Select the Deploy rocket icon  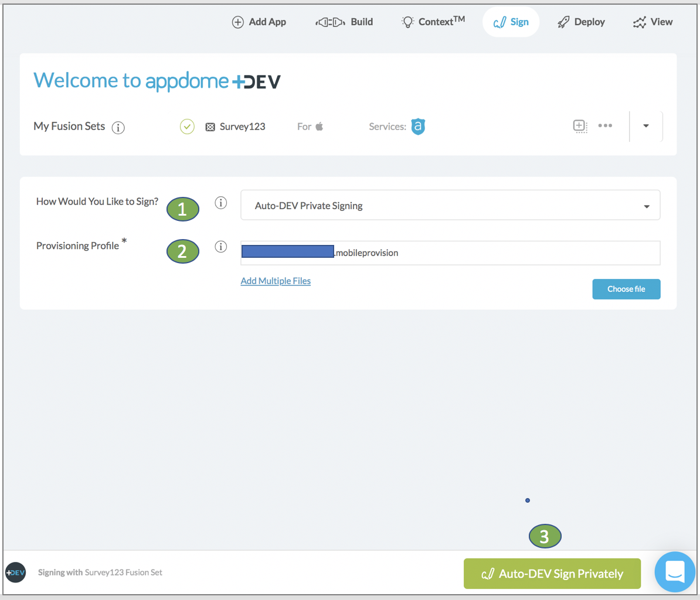(x=564, y=22)
